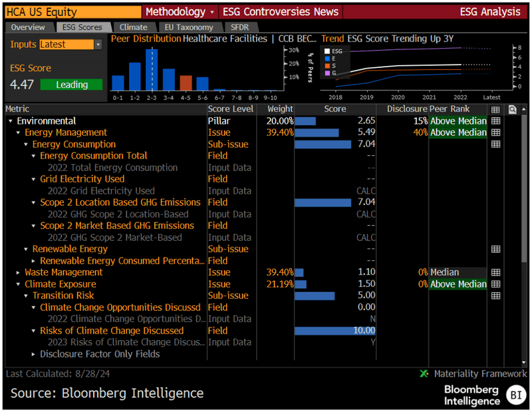Open the grid icon for Energy Management row
This screenshot has height=412, width=532.
(x=495, y=132)
